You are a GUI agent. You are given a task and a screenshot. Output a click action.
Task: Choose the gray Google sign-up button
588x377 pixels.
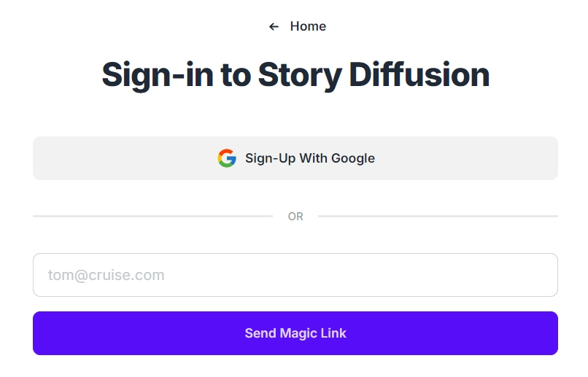tap(295, 158)
